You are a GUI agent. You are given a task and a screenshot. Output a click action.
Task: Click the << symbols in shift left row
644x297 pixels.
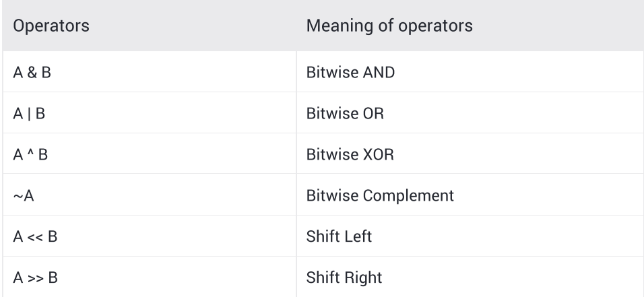(35, 238)
